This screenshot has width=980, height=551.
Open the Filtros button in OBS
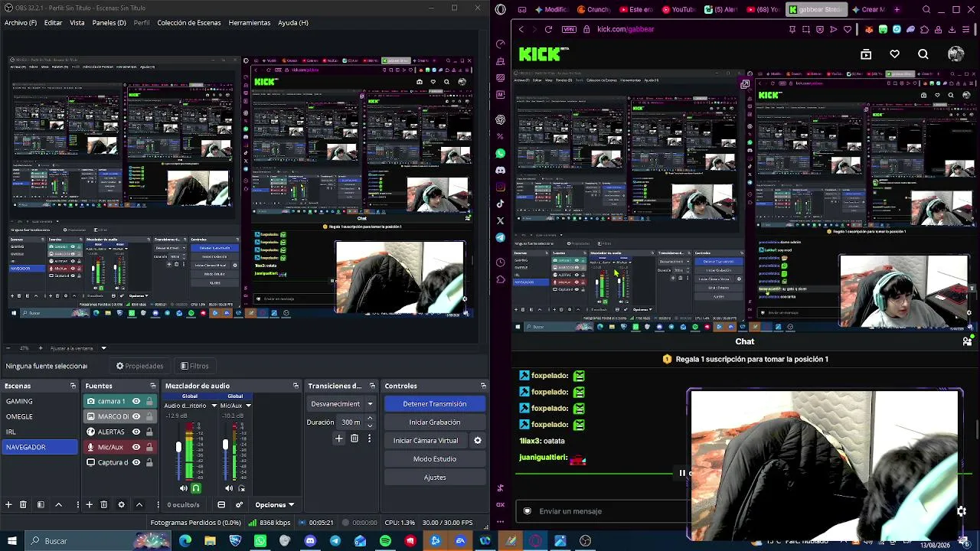coord(194,366)
